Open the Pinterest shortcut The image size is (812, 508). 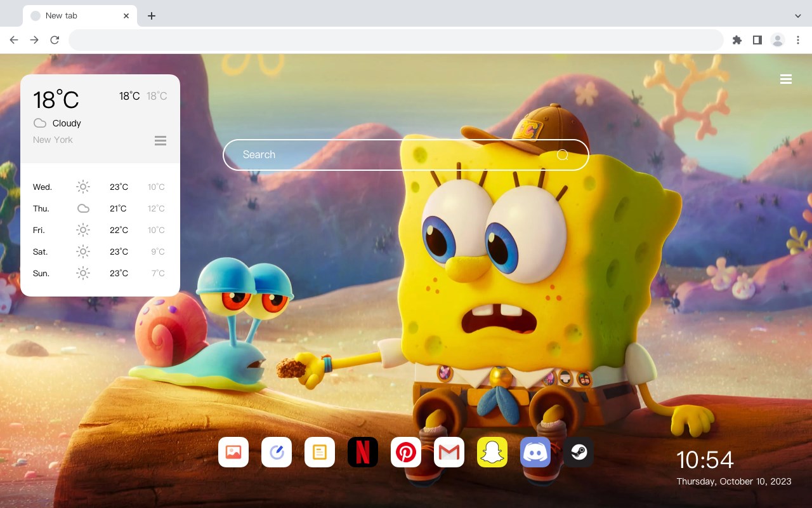pyautogui.click(x=406, y=452)
